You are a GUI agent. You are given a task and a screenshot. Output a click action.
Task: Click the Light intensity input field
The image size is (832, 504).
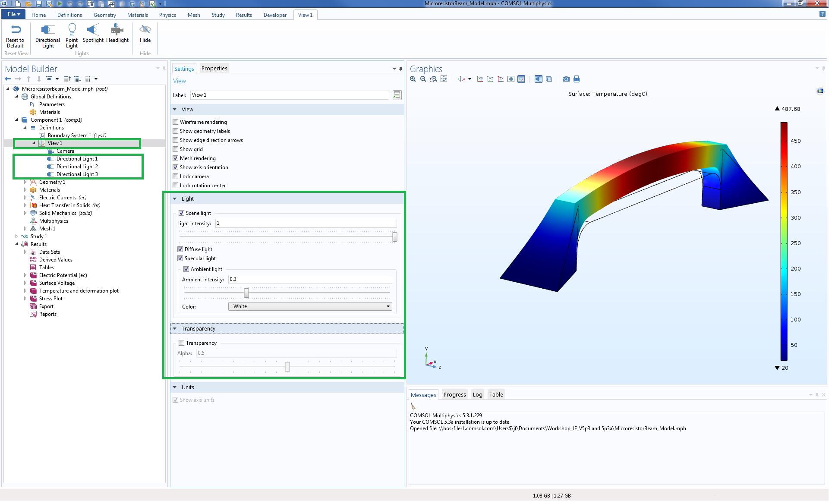(x=306, y=223)
